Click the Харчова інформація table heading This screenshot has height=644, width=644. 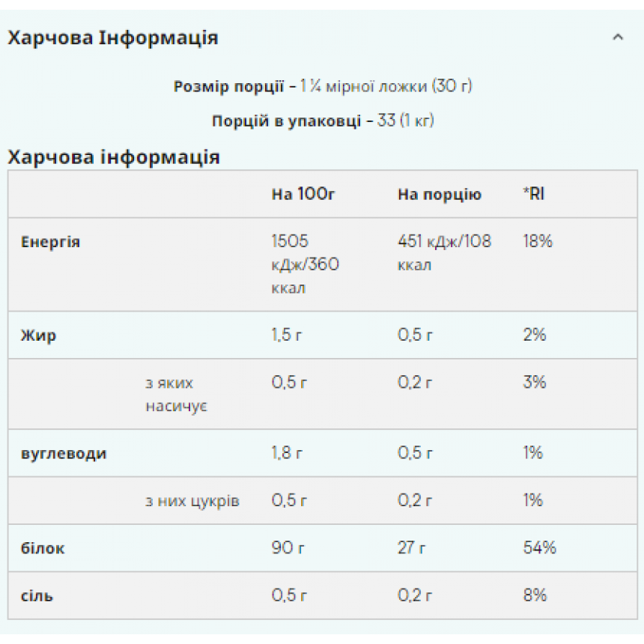point(114,157)
